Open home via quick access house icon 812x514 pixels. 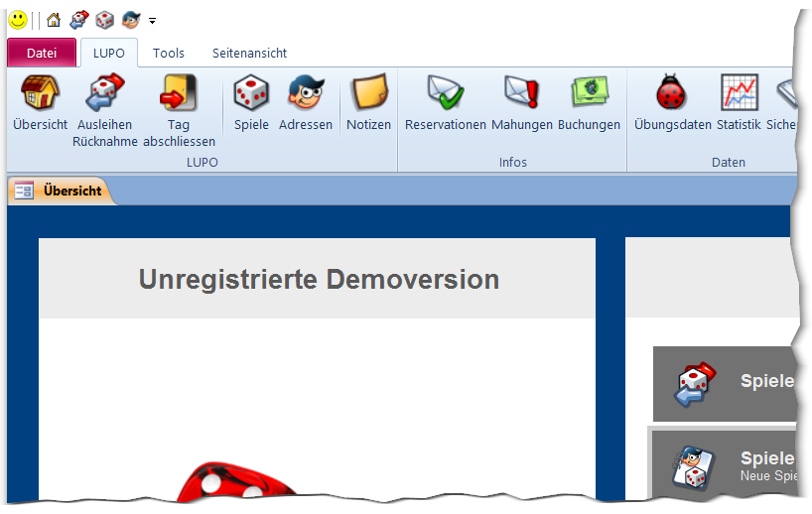point(54,20)
